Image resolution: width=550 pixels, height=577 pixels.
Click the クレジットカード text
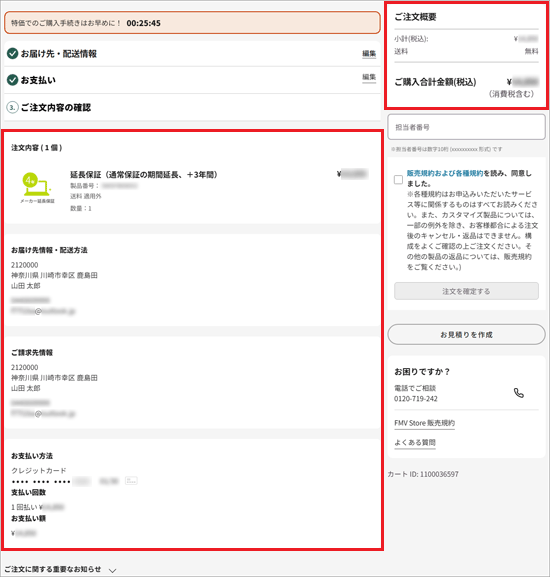(x=39, y=470)
